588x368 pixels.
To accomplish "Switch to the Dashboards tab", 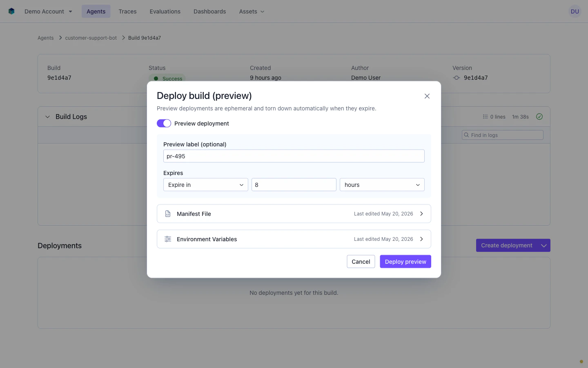I will click(209, 11).
